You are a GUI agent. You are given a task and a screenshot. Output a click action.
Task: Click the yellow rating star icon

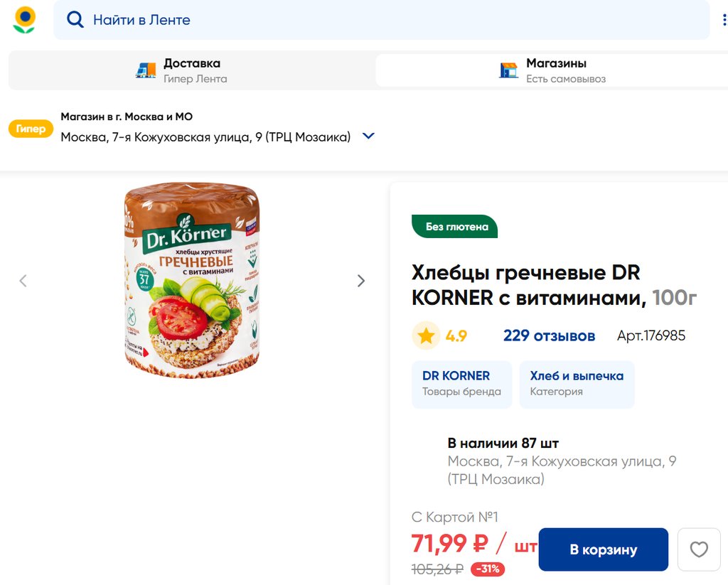point(426,336)
